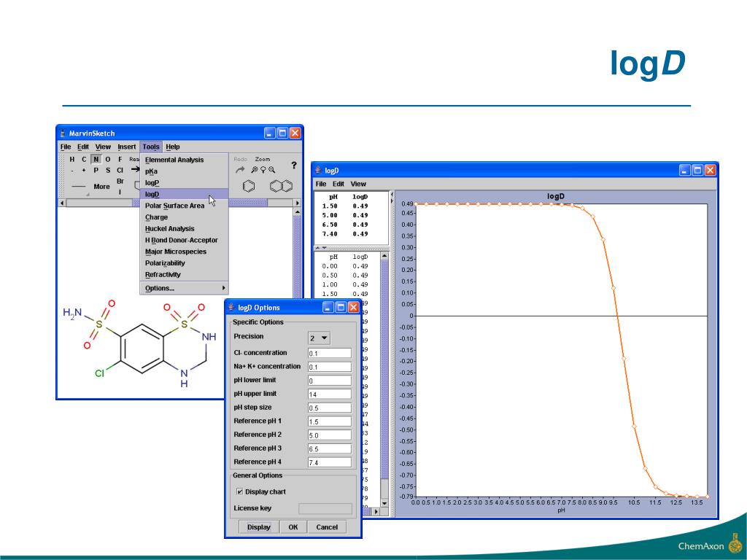
Task: Choose Huckel Analysis menu entry
Action: point(184,228)
